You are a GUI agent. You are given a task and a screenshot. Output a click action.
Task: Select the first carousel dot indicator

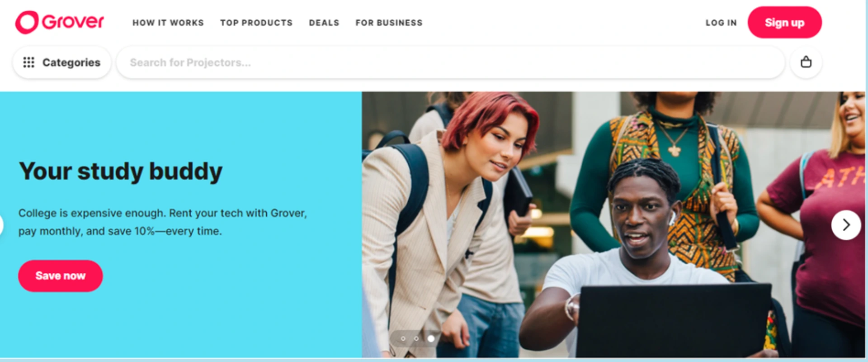point(403,338)
